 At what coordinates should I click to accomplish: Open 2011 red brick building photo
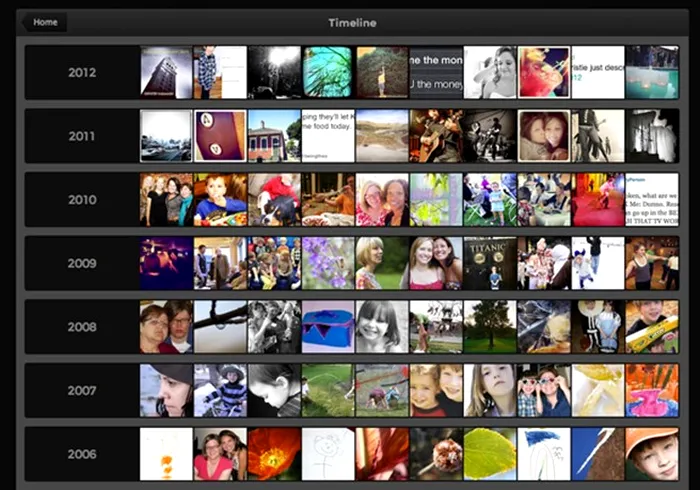[274, 136]
